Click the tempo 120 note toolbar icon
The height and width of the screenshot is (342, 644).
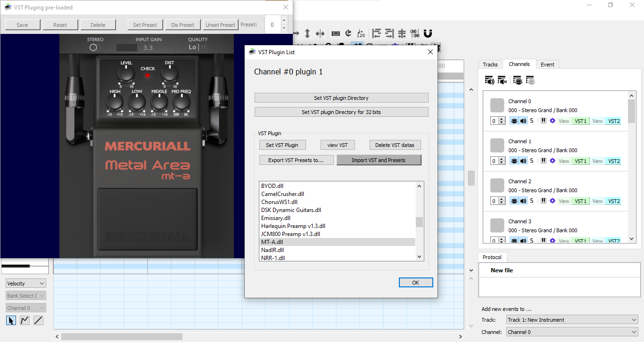(x=361, y=33)
